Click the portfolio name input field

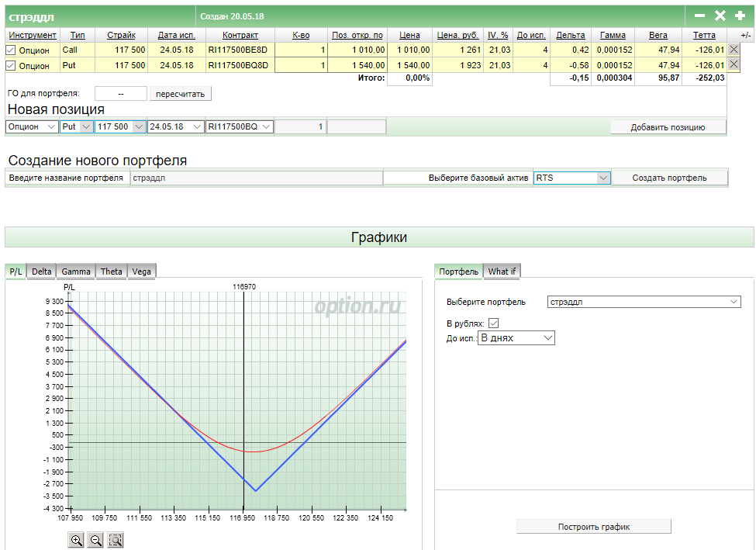[x=256, y=178]
